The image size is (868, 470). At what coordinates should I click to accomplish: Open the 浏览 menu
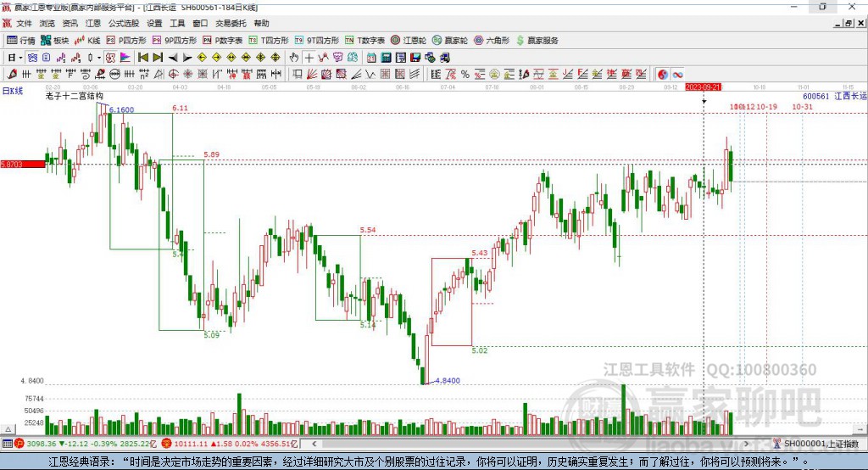(x=47, y=23)
